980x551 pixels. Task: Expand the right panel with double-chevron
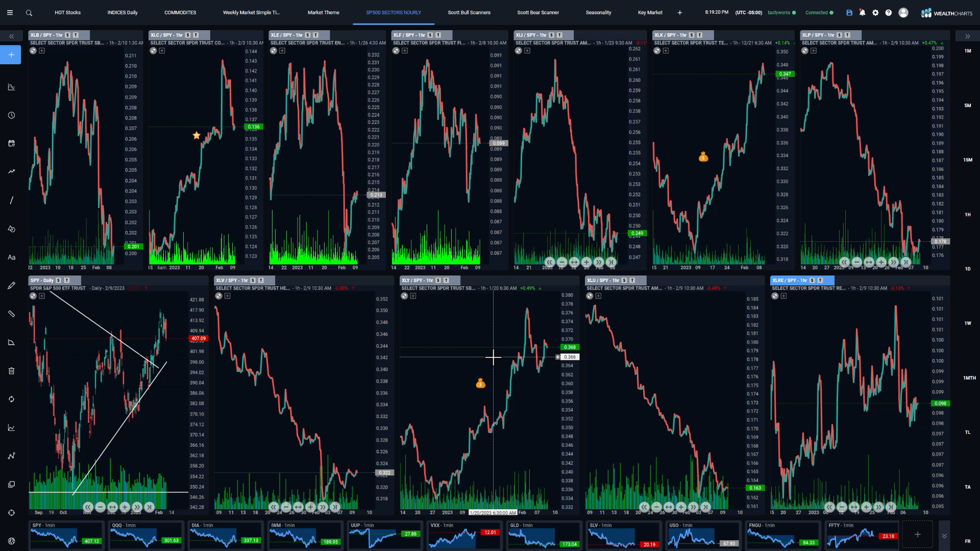tap(967, 36)
